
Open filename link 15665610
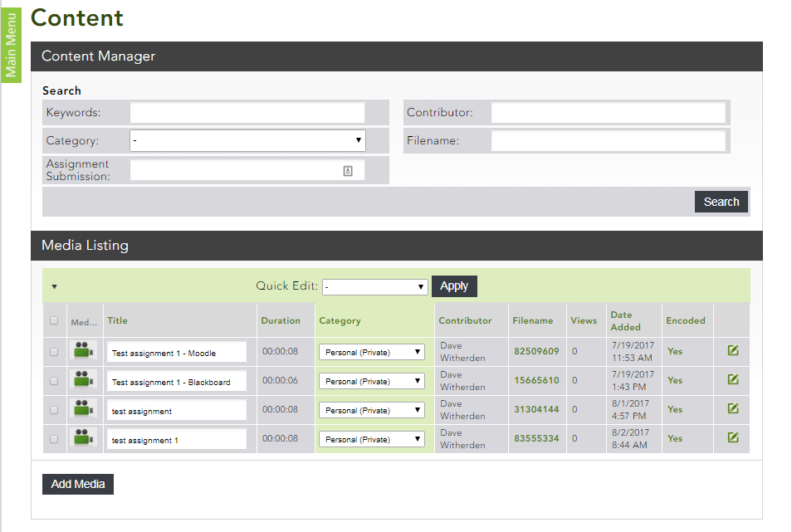click(x=536, y=381)
